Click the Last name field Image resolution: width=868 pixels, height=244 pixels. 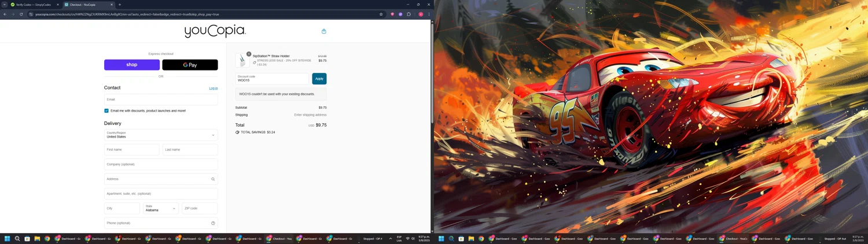coord(190,150)
